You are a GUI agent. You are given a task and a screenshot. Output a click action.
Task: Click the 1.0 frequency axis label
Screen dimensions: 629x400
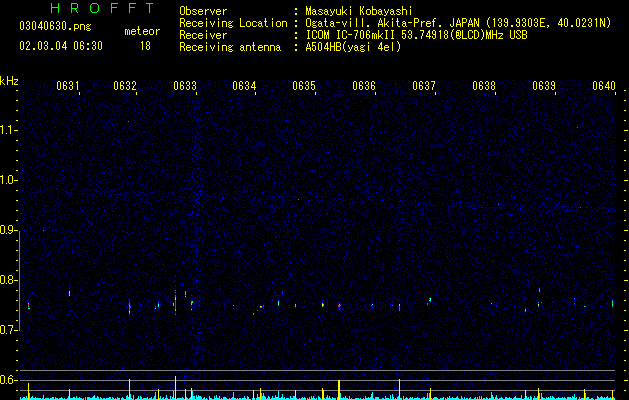(x=9, y=180)
